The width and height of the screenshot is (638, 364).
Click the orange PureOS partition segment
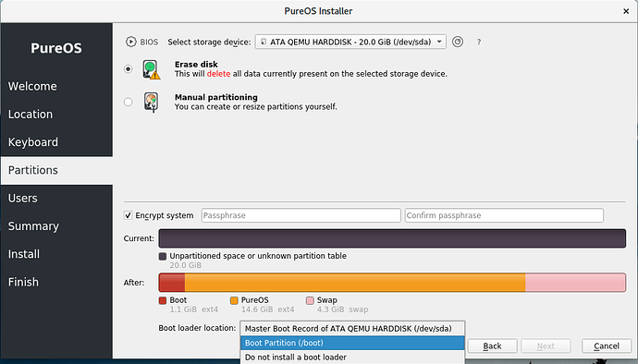[x=355, y=283]
